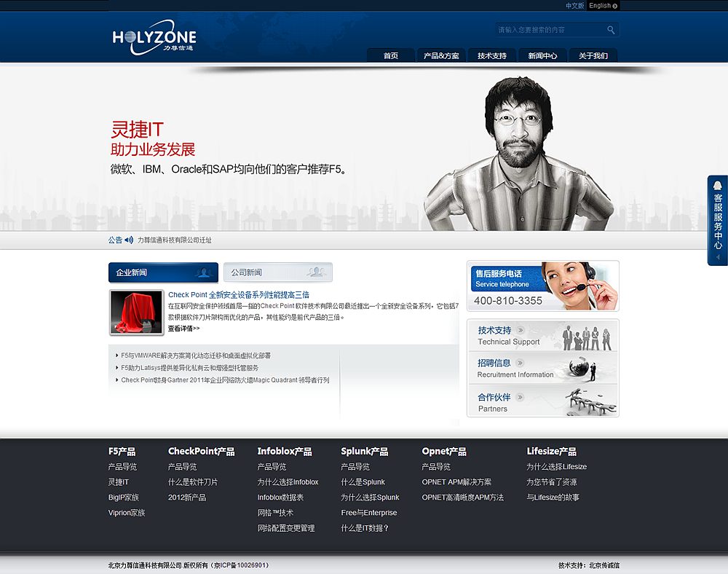Click the arrow icon after the English link
This screenshot has height=574, width=728.
(x=617, y=6)
